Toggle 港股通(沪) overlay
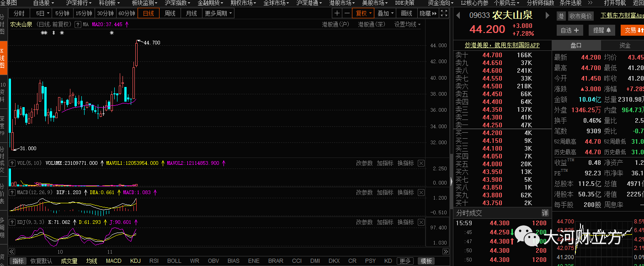Viewport: 644px width, 266px height. 335,24
